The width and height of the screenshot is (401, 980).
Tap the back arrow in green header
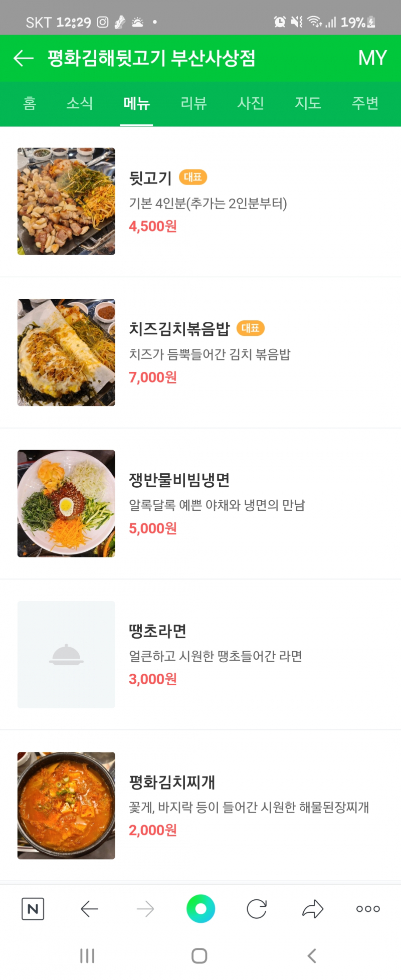[x=23, y=58]
